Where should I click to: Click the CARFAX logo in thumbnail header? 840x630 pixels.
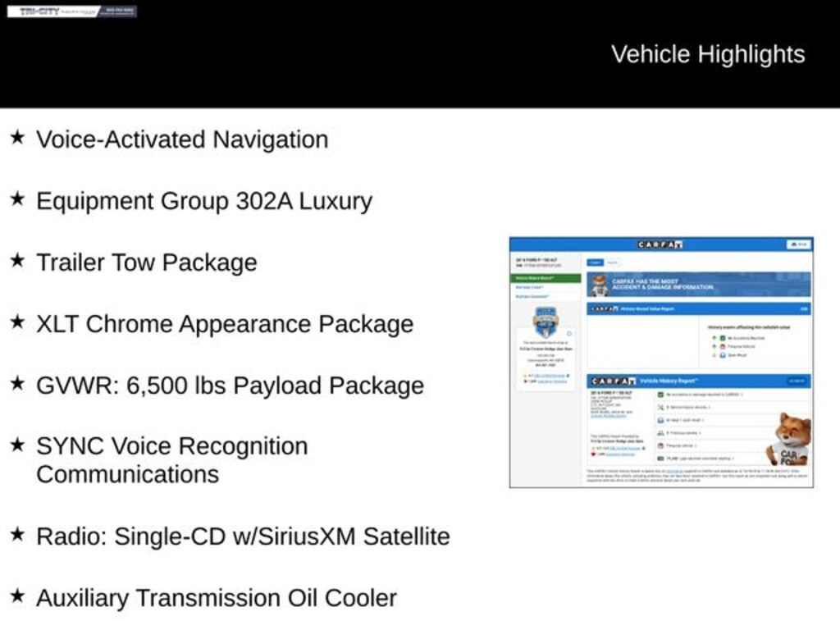660,244
